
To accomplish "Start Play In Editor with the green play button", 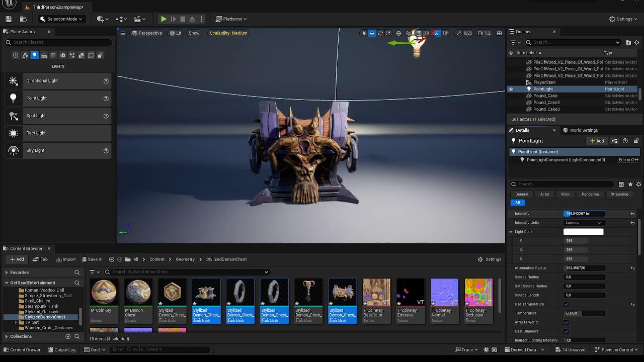I will point(164,19).
